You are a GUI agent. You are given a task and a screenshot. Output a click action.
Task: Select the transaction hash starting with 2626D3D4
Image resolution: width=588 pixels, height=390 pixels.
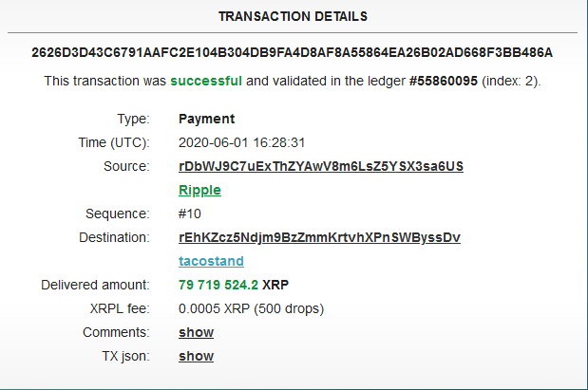293,53
